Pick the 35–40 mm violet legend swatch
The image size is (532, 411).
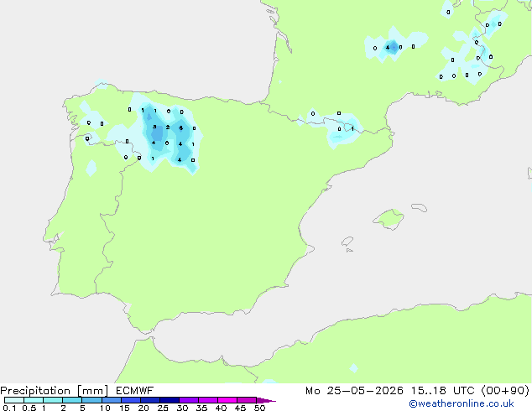tap(208, 400)
